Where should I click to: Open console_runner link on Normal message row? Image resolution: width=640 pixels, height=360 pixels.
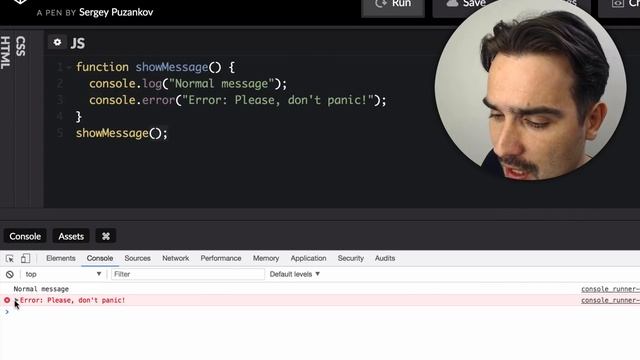click(611, 289)
